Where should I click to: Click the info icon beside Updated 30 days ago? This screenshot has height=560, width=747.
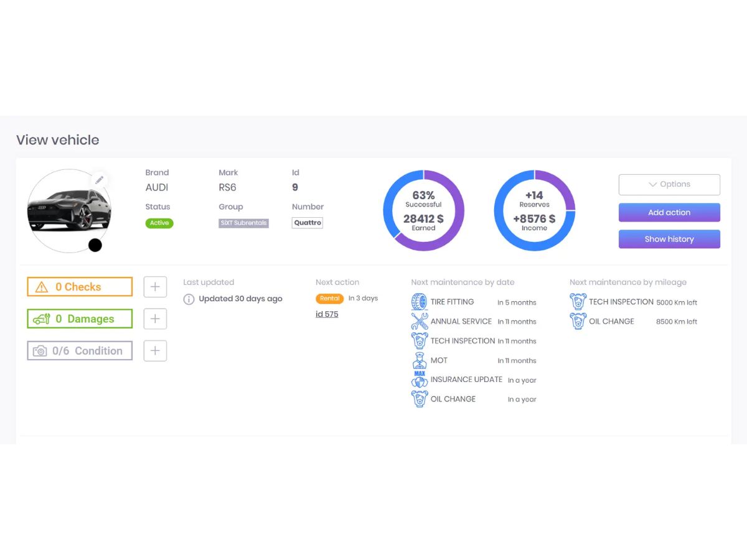point(189,299)
